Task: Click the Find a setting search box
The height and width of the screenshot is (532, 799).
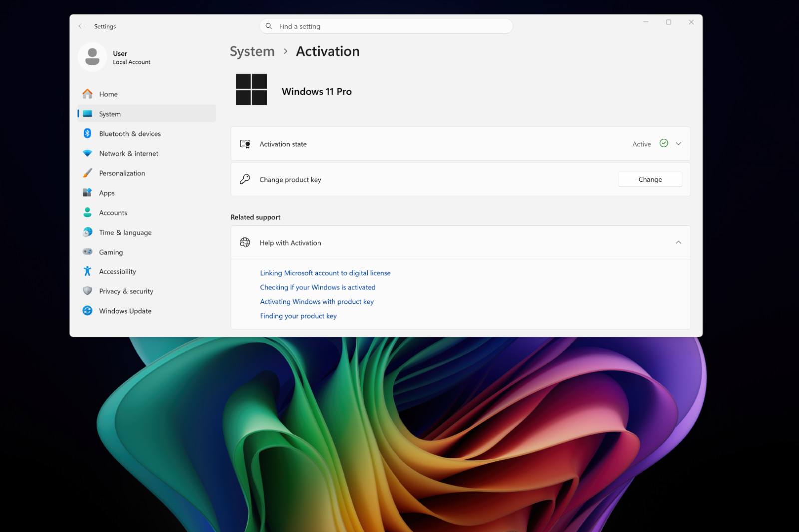Action: [386, 26]
